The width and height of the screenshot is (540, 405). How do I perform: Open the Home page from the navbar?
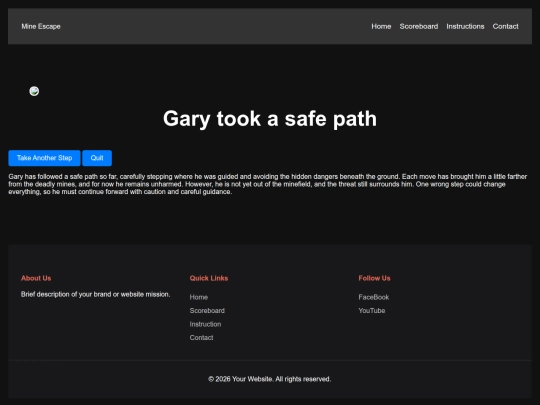click(381, 27)
